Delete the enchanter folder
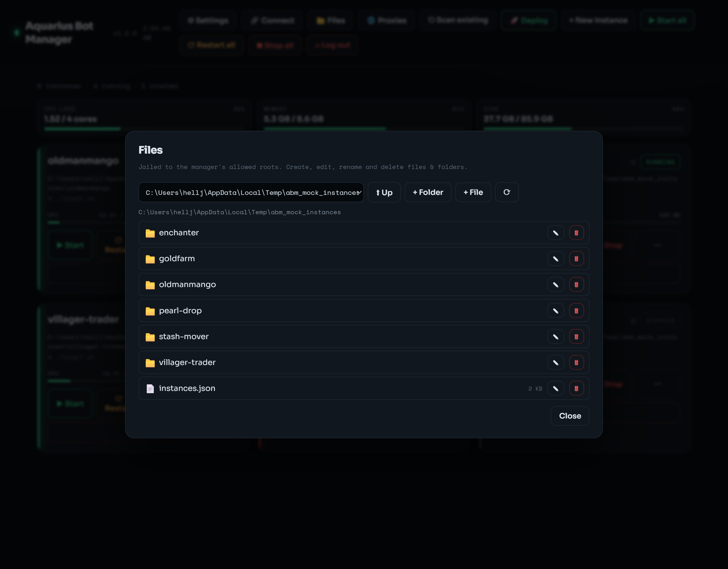The width and height of the screenshot is (728, 569). [x=576, y=233]
